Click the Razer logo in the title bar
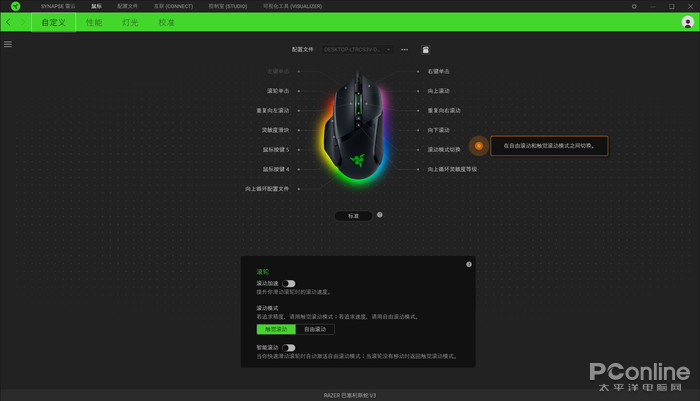Image resolution: width=700 pixels, height=401 pixels. (x=16, y=6)
